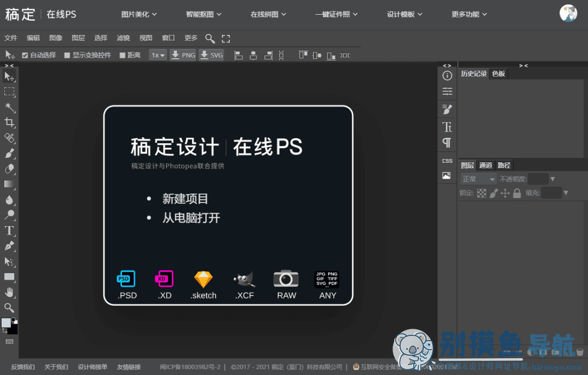Toggle lock position icon
The image size is (588, 375).
coord(505,193)
